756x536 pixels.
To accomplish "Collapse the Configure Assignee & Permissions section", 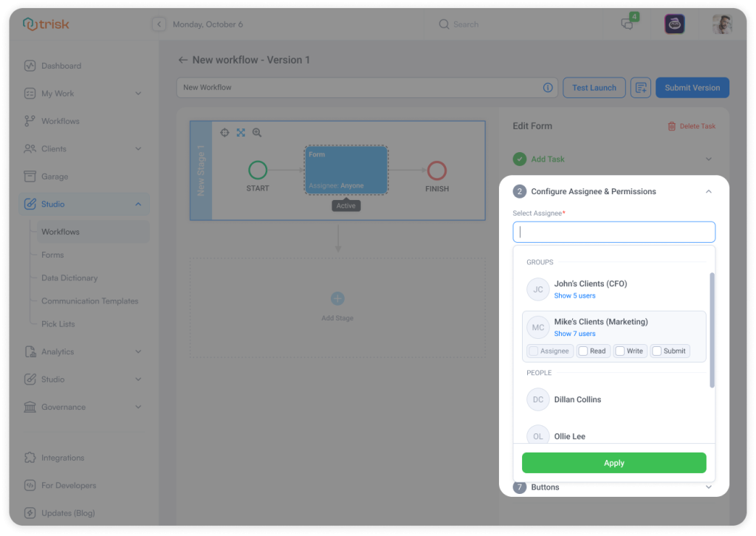I will 708,190.
